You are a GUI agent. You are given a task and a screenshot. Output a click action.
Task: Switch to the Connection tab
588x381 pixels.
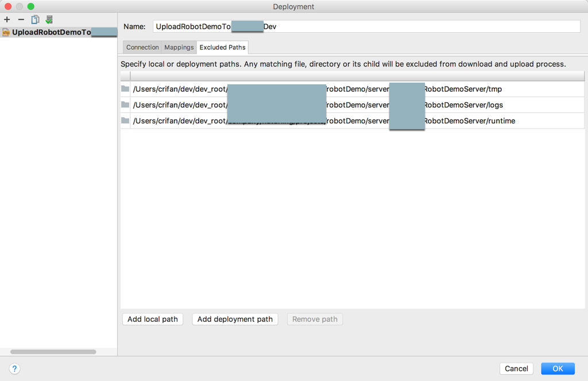[x=142, y=47]
